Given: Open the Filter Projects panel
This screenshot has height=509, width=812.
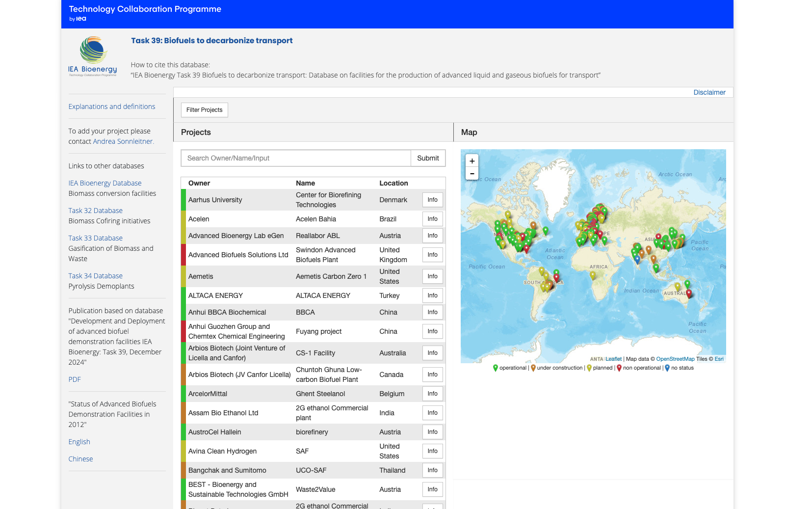Looking at the screenshot, I should tap(204, 110).
